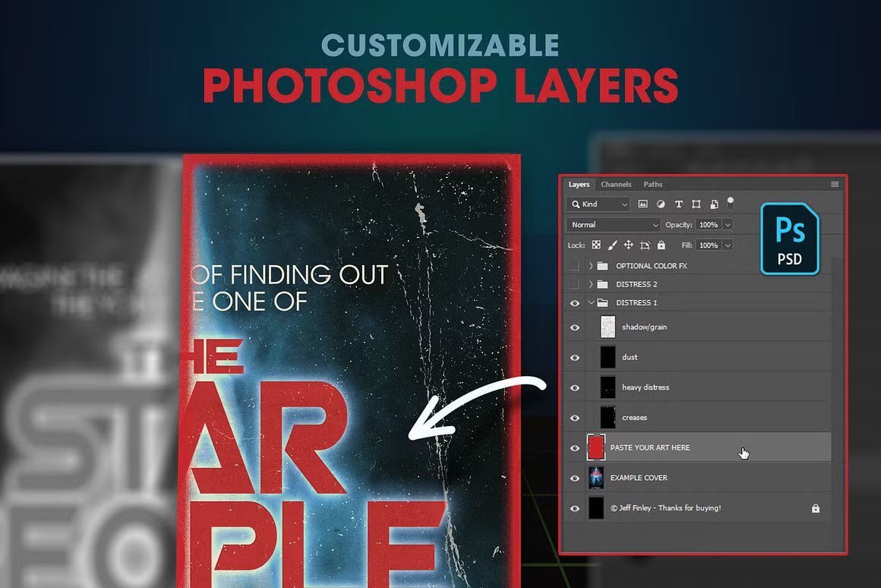Switch to the Paths tab

pos(653,184)
